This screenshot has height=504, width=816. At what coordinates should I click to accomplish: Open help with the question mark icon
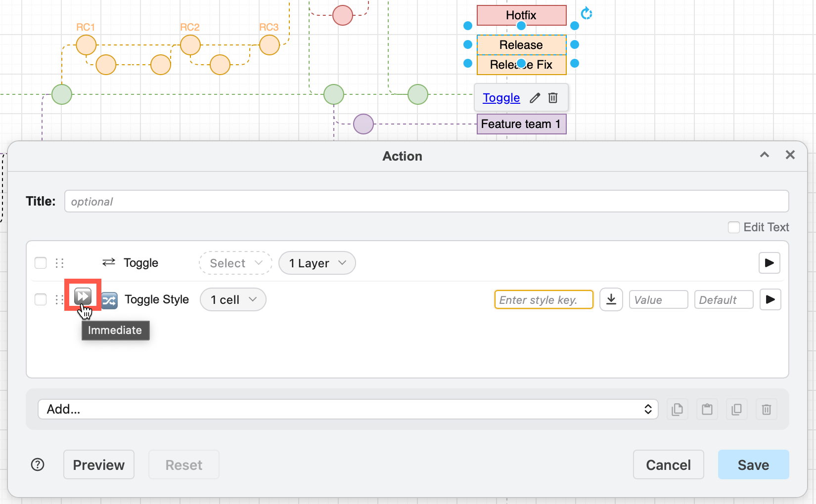[x=38, y=464]
